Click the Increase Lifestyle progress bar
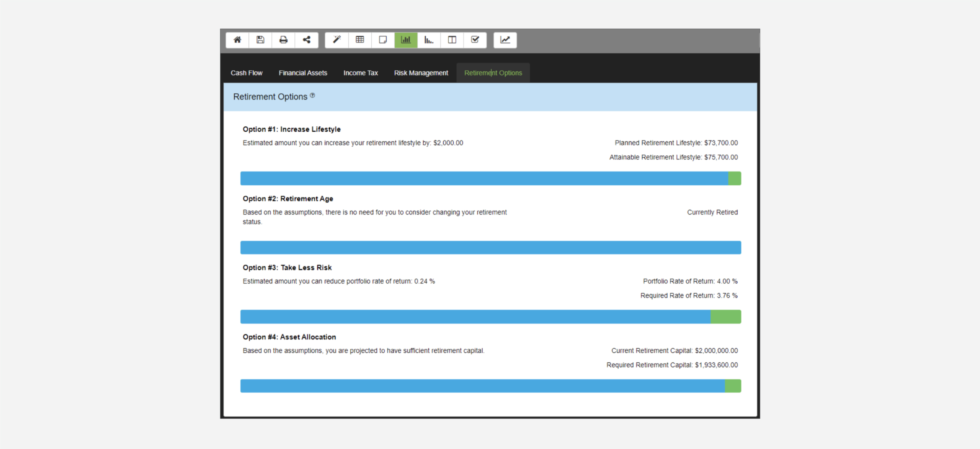 click(x=484, y=178)
